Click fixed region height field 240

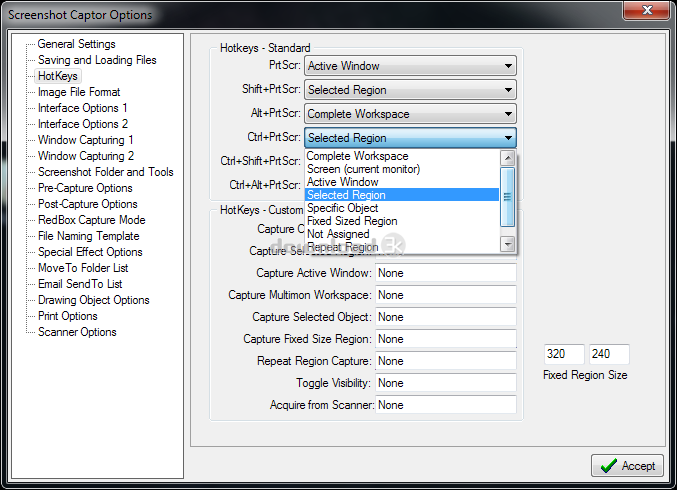point(609,354)
